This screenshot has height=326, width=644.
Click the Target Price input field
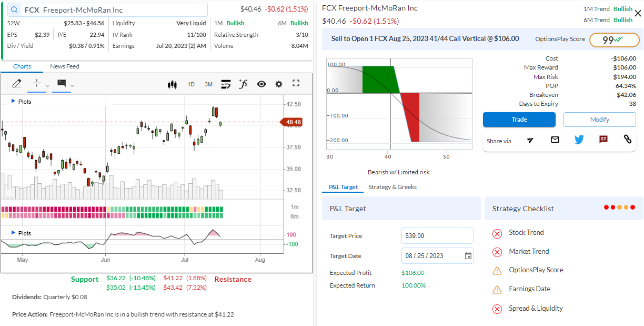click(437, 236)
